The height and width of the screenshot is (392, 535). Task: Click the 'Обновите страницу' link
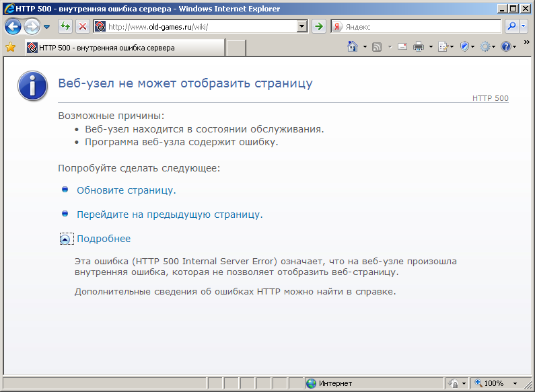127,190
